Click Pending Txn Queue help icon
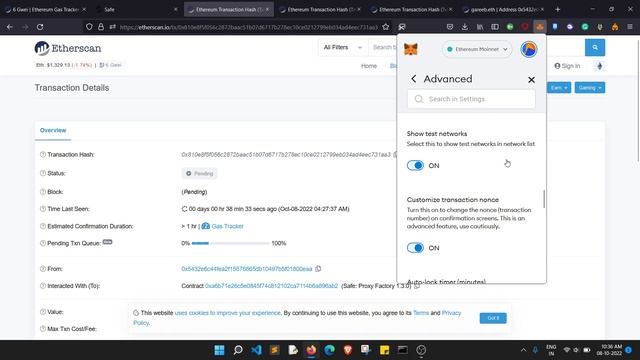640x360 pixels. (42, 243)
